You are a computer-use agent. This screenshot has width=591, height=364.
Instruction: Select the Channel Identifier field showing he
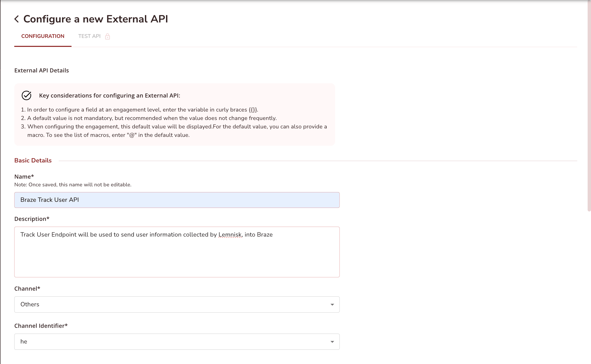click(177, 341)
